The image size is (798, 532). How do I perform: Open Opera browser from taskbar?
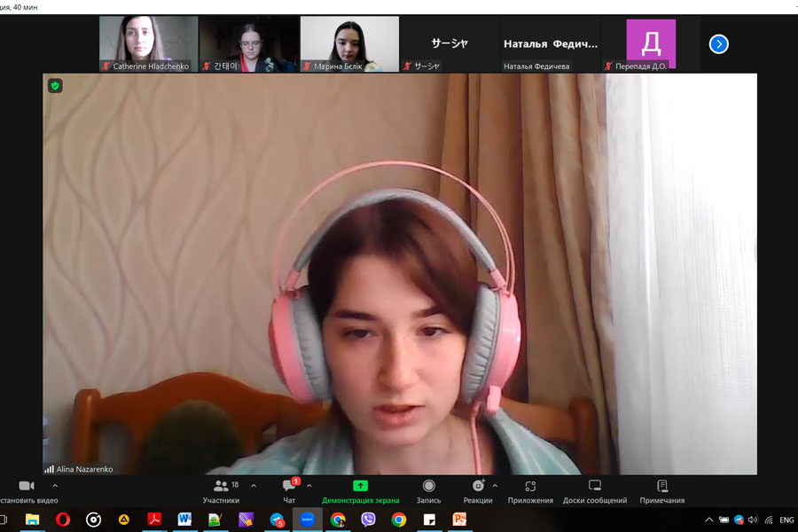click(x=63, y=520)
